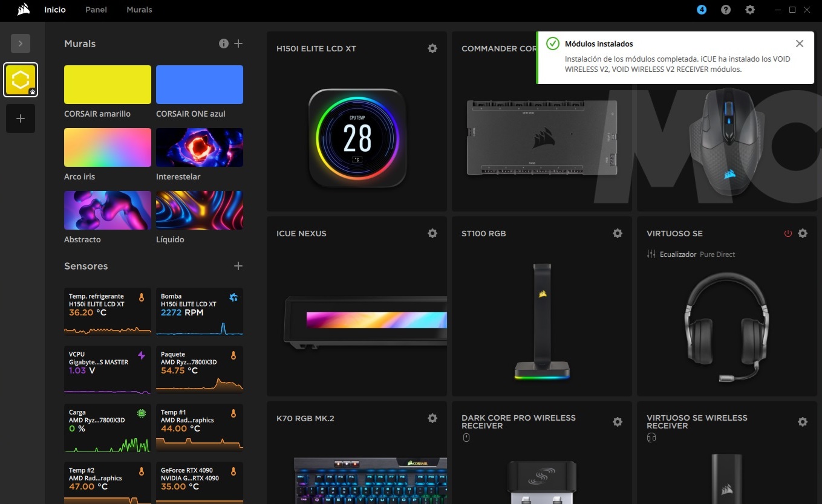Click the ICUE NEXUS gear icon

click(x=432, y=233)
